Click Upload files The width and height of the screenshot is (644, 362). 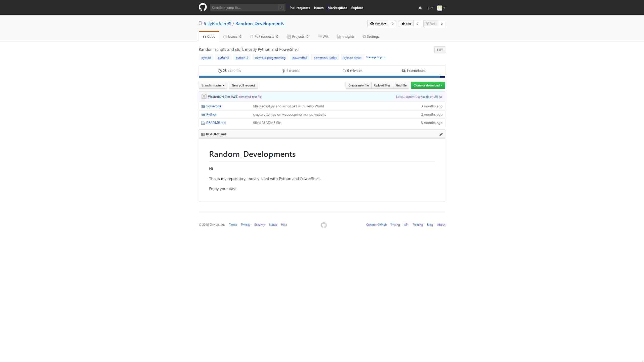click(x=382, y=85)
